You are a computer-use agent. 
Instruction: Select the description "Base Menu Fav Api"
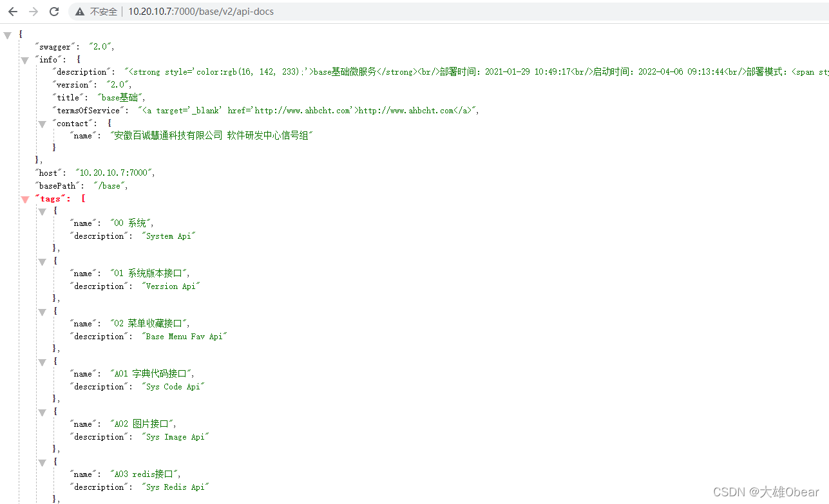pos(184,336)
